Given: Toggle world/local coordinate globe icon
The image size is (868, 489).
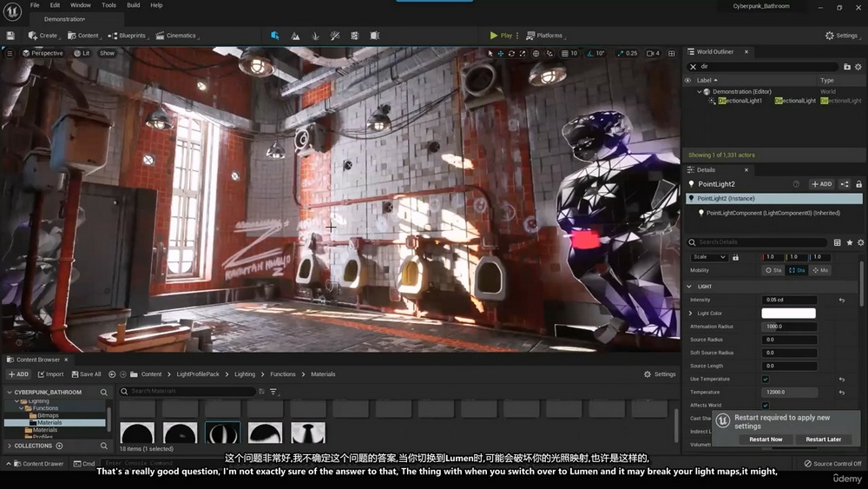Looking at the screenshot, I should (536, 53).
